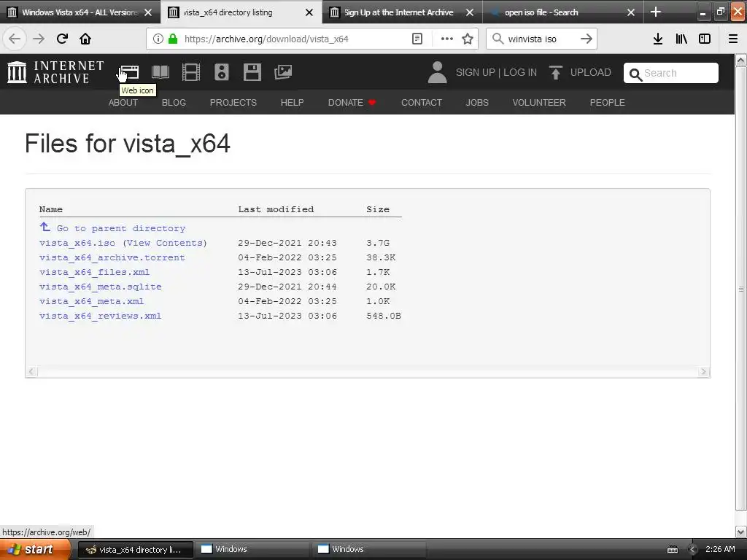This screenshot has width=747, height=560.
Task: Click the UPLOAD link text
Action: tap(591, 72)
